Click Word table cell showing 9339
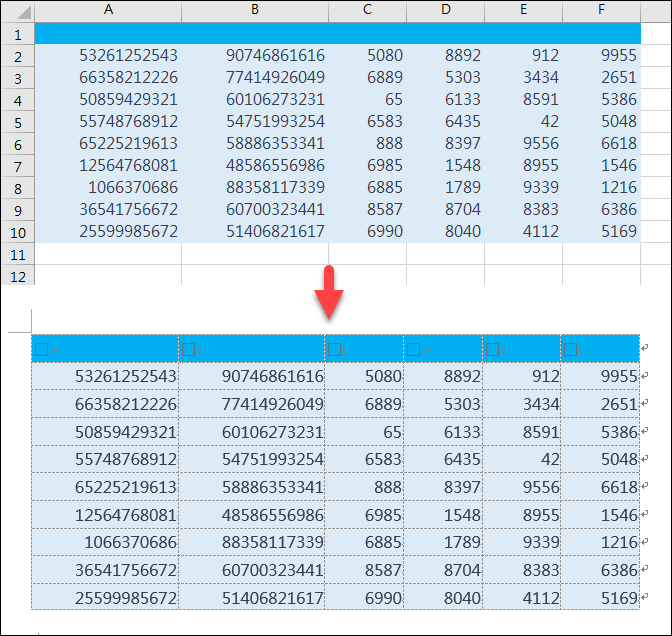Screen dimensions: 672x636 pyautogui.click(x=522, y=542)
